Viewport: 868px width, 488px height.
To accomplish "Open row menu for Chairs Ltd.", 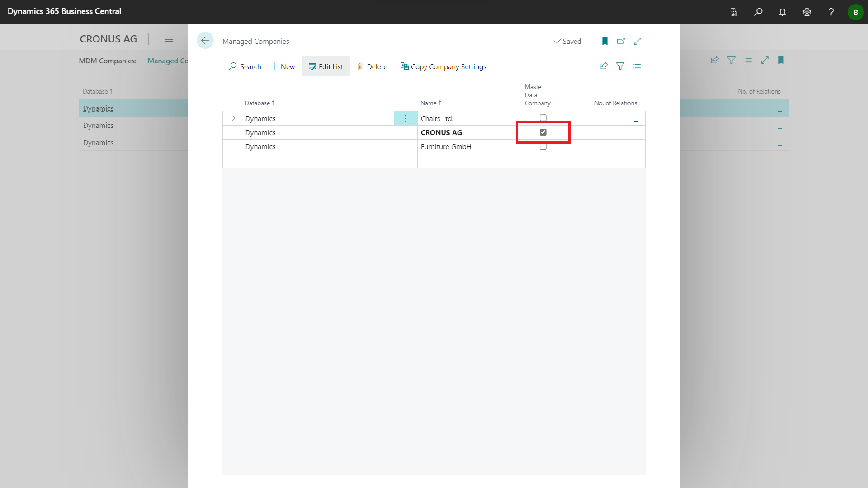I will (406, 118).
